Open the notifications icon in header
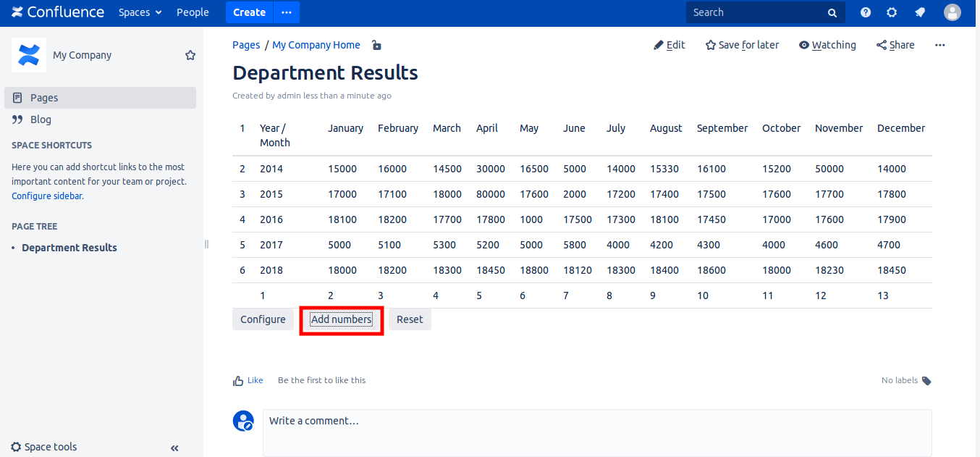This screenshot has width=980, height=457. (x=920, y=12)
